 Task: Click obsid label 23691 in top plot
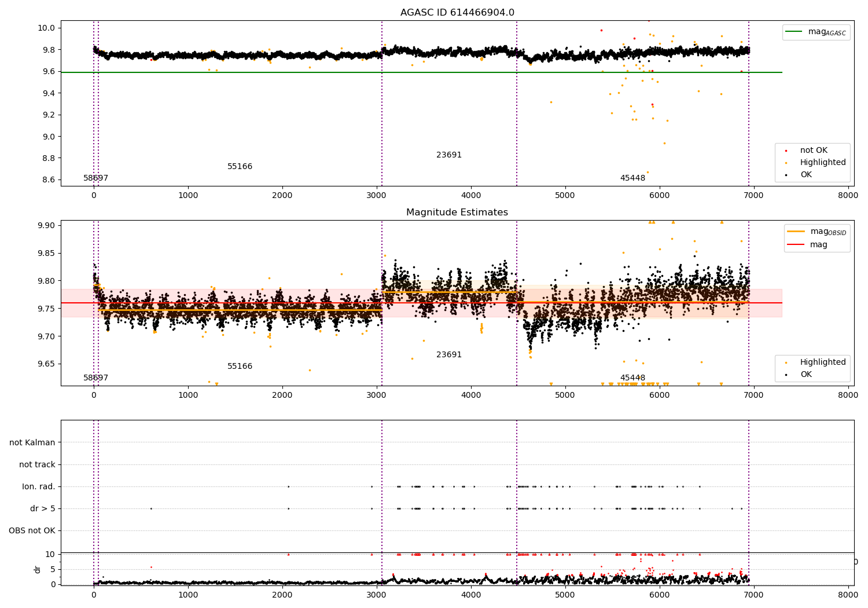tap(449, 155)
